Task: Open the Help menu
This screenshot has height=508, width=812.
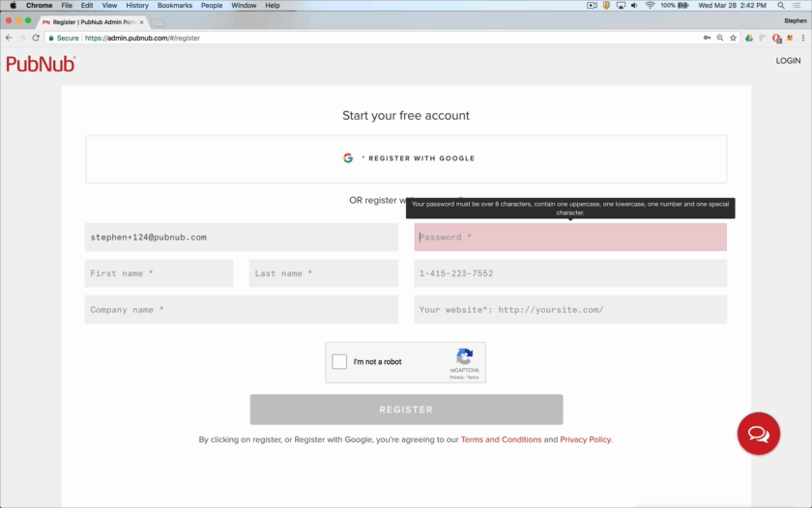Action: pyautogui.click(x=273, y=5)
